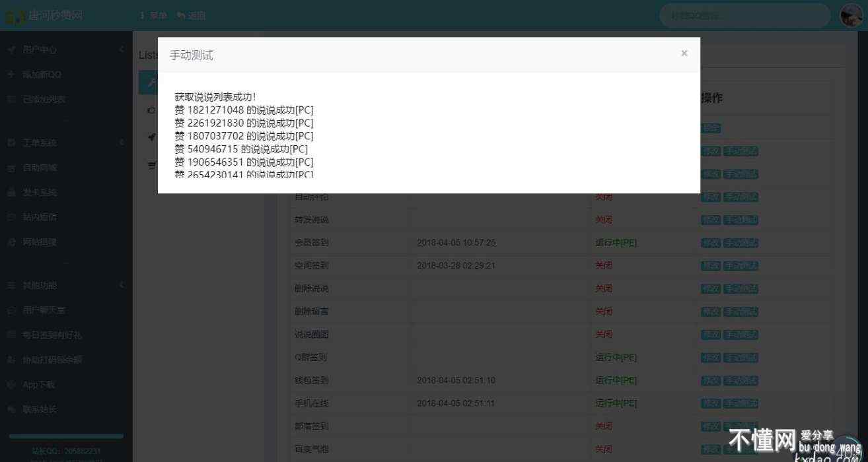The width and height of the screenshot is (868, 462).
Task: Click the timestamp 2018-04-05 02:51:11
Action: click(456, 403)
